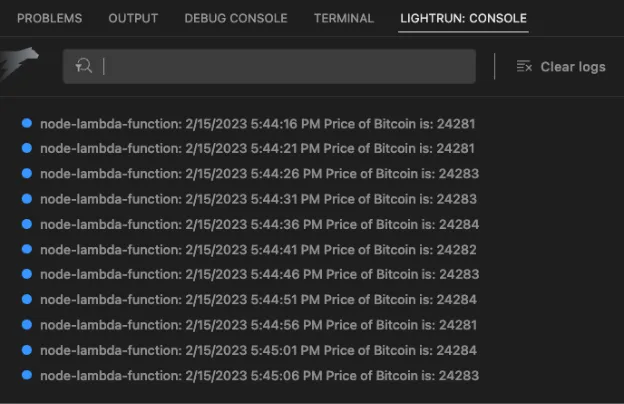The image size is (624, 404).
Task: Click the blue dot of the 5:44:16 PM log
Action: click(x=27, y=123)
